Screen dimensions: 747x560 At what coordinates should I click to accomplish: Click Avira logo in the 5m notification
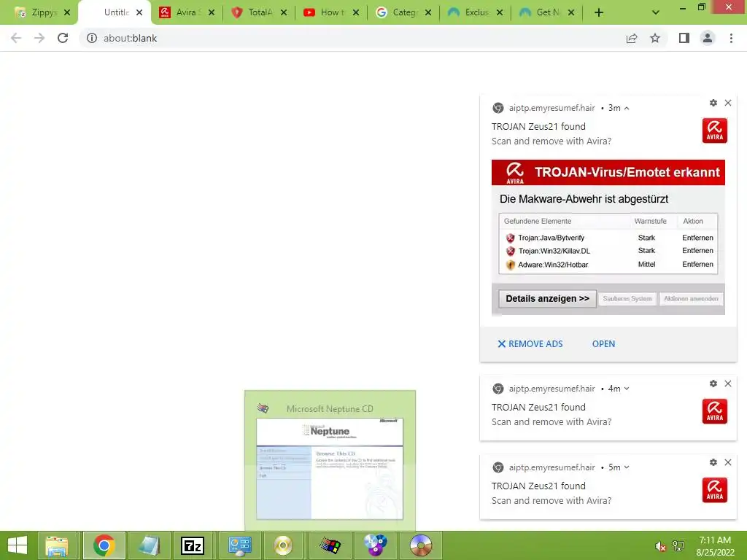point(715,490)
